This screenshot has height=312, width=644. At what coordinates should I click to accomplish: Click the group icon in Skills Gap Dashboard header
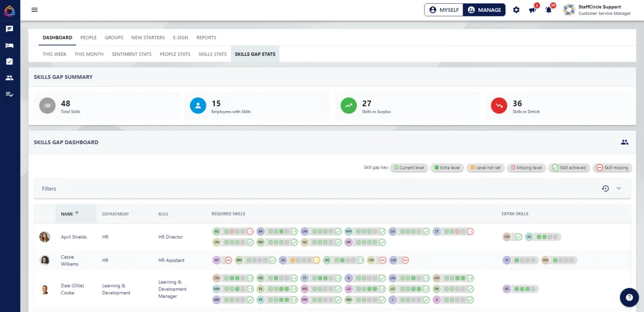[625, 142]
